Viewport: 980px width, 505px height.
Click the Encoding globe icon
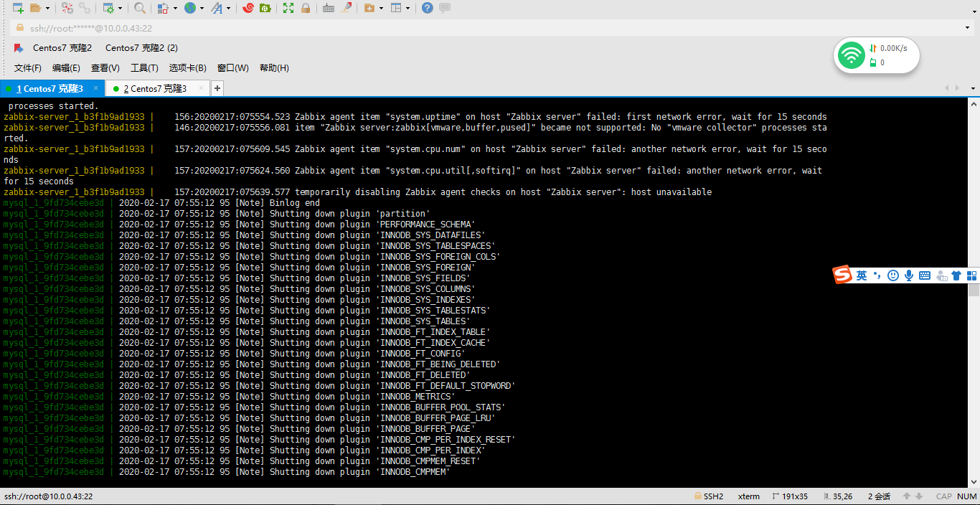point(189,8)
